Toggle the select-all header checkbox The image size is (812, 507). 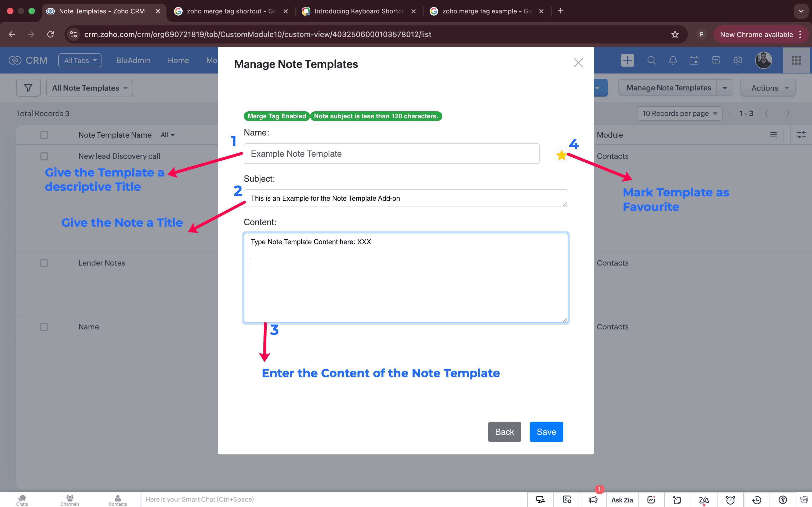click(x=44, y=135)
